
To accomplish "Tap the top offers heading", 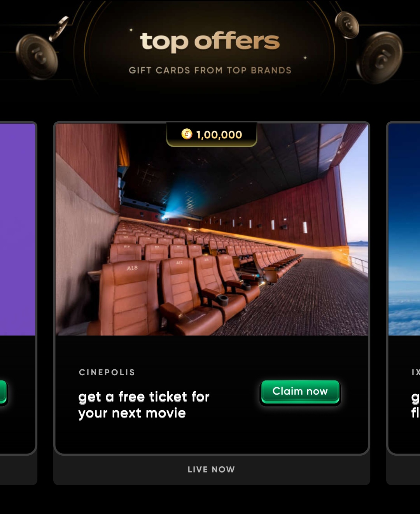I will click(210, 41).
